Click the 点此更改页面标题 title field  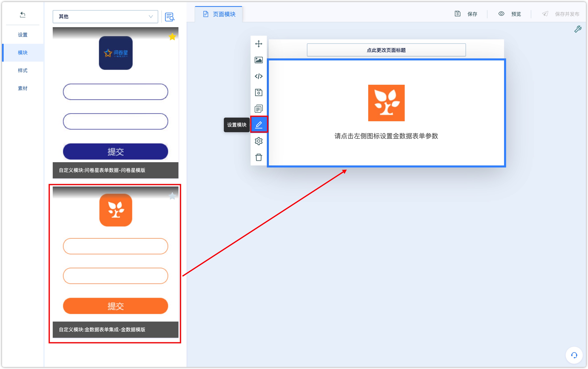pyautogui.click(x=386, y=50)
